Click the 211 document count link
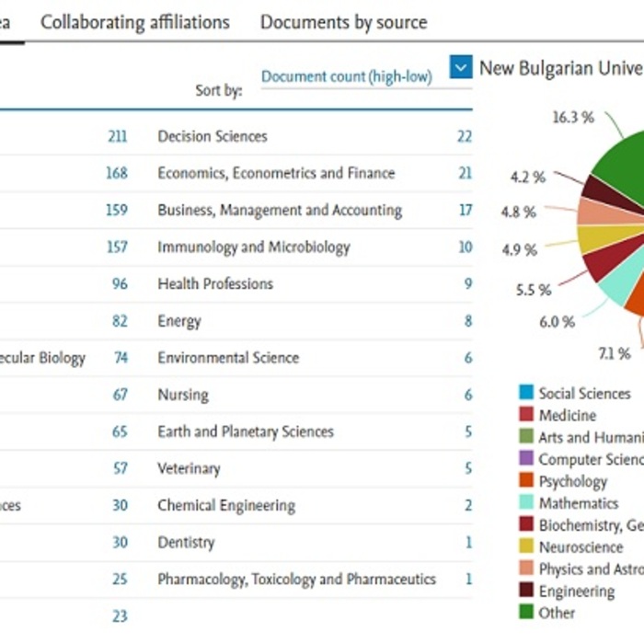This screenshot has width=644, height=644. (x=117, y=136)
